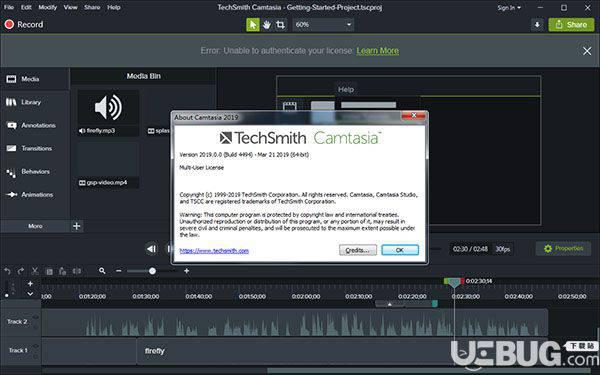Click the plus add media button
This screenshot has height=375, width=600.
[x=77, y=226]
